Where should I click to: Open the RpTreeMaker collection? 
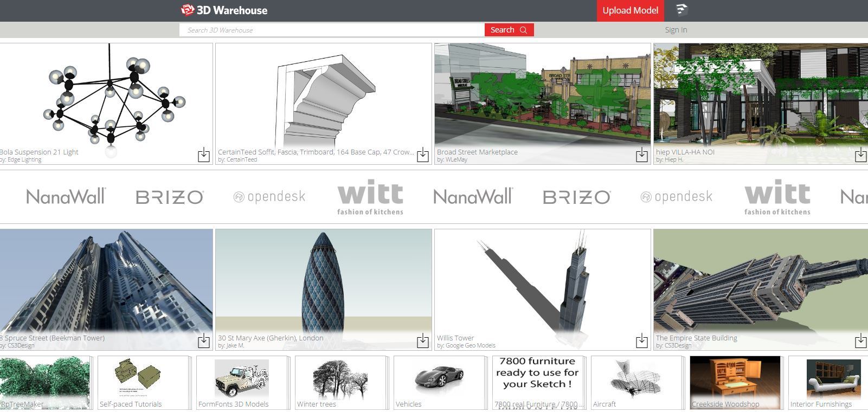45,383
